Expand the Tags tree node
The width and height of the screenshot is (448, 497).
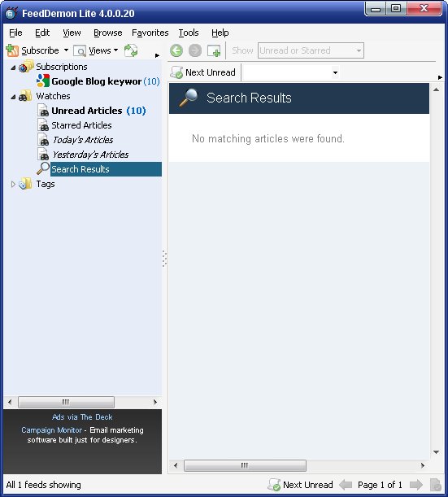click(13, 184)
